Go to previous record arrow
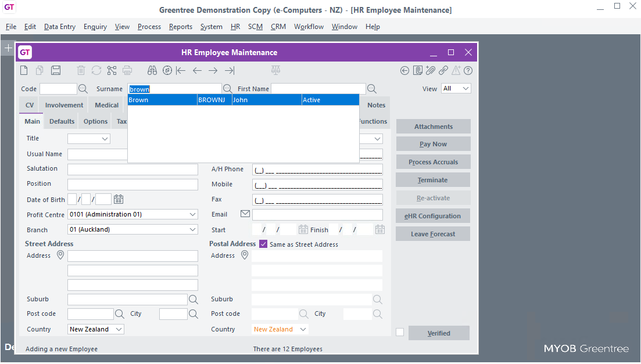This screenshot has width=641, height=364. [x=197, y=70]
